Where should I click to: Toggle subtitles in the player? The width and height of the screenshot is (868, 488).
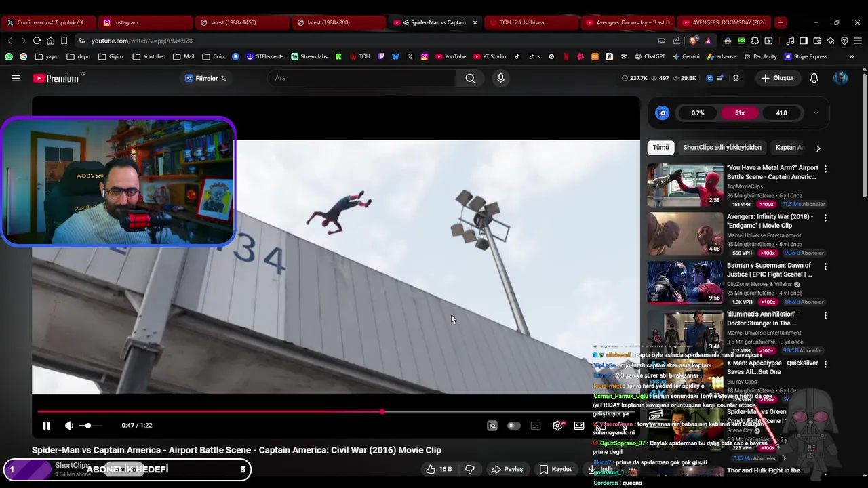click(536, 426)
